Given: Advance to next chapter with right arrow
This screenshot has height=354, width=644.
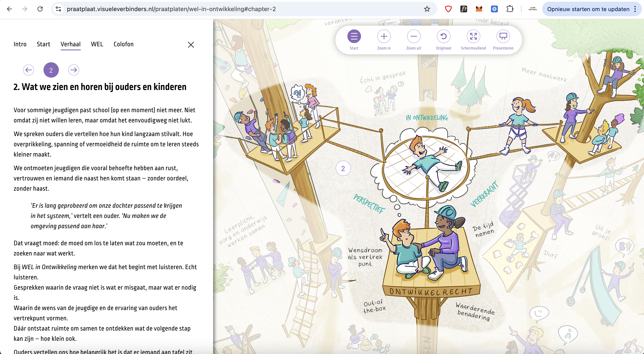Looking at the screenshot, I should pyautogui.click(x=74, y=70).
